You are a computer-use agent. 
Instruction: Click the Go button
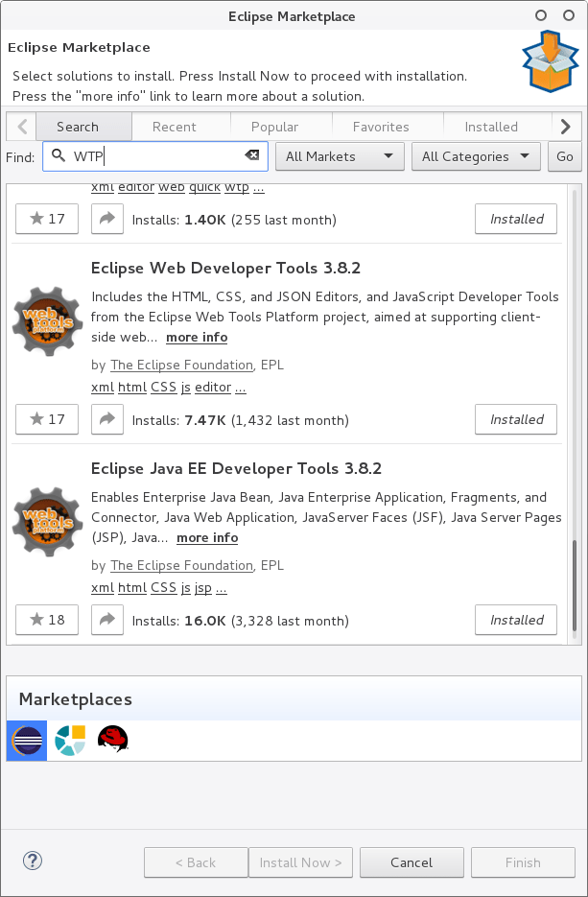[x=565, y=156]
